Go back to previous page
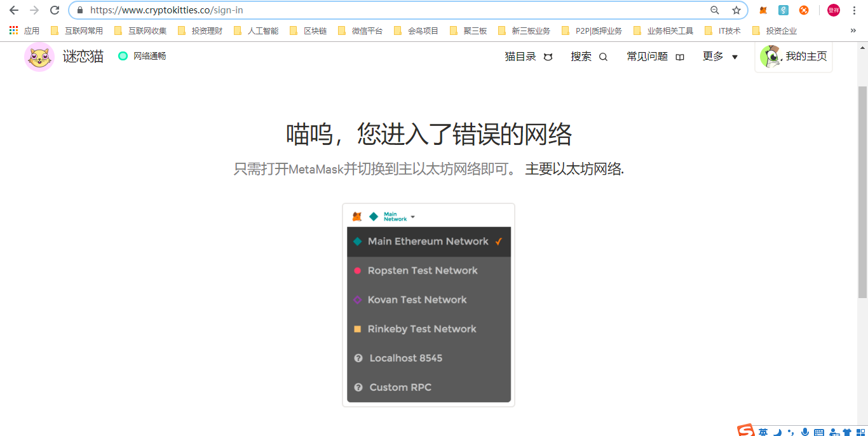This screenshot has width=868, height=436. (14, 10)
